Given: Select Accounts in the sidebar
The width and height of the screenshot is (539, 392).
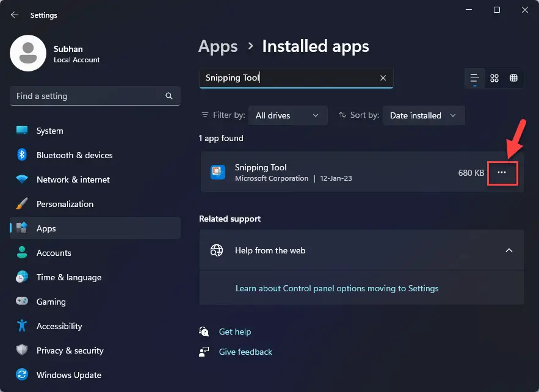Looking at the screenshot, I should tap(95, 253).
